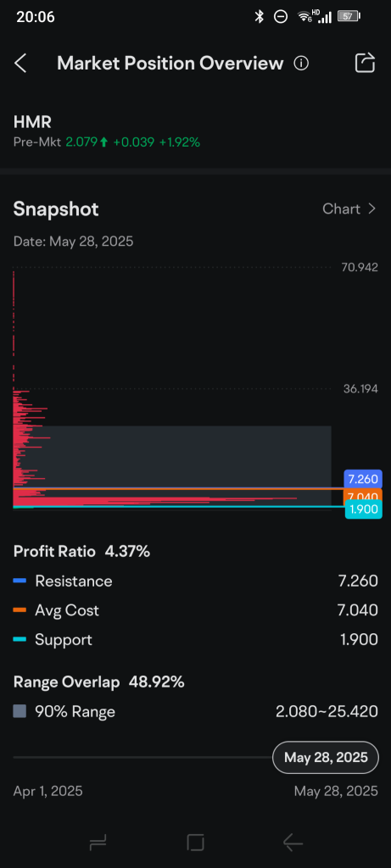Tap the 7.260 resistance price tag on the chart

[x=363, y=479]
